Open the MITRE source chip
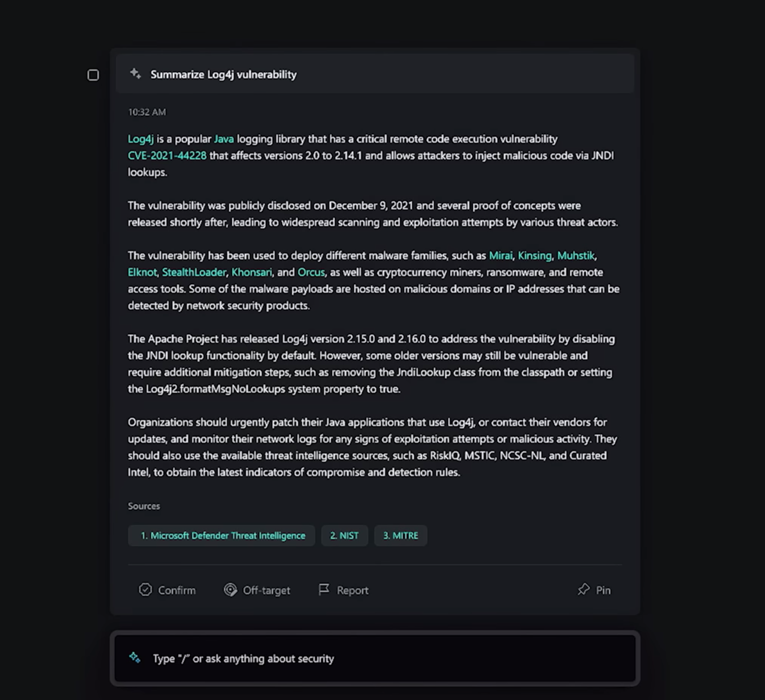This screenshot has width=765, height=700. 401,536
